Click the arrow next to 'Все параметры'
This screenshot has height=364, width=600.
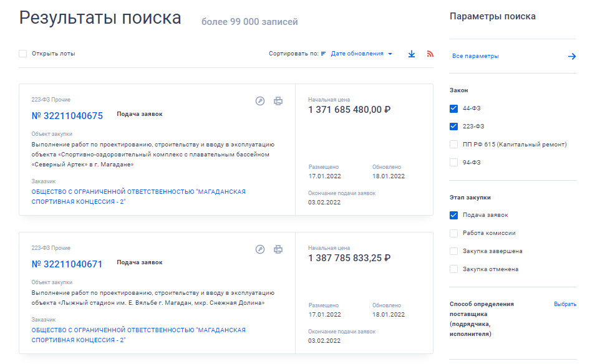[x=572, y=57]
